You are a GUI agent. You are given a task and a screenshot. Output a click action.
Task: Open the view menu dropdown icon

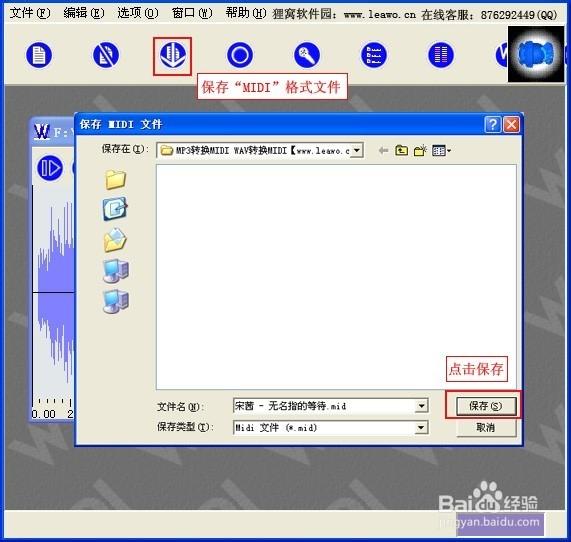click(441, 150)
